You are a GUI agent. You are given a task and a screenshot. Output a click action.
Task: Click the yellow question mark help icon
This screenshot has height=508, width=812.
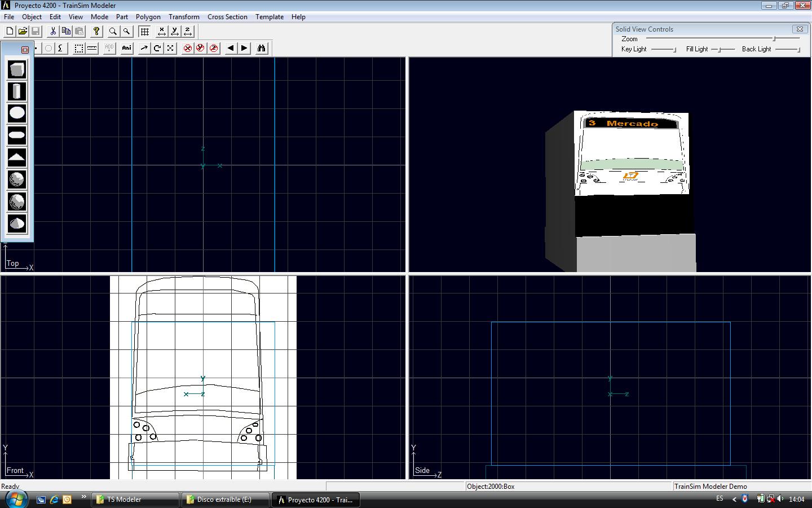[96, 32]
